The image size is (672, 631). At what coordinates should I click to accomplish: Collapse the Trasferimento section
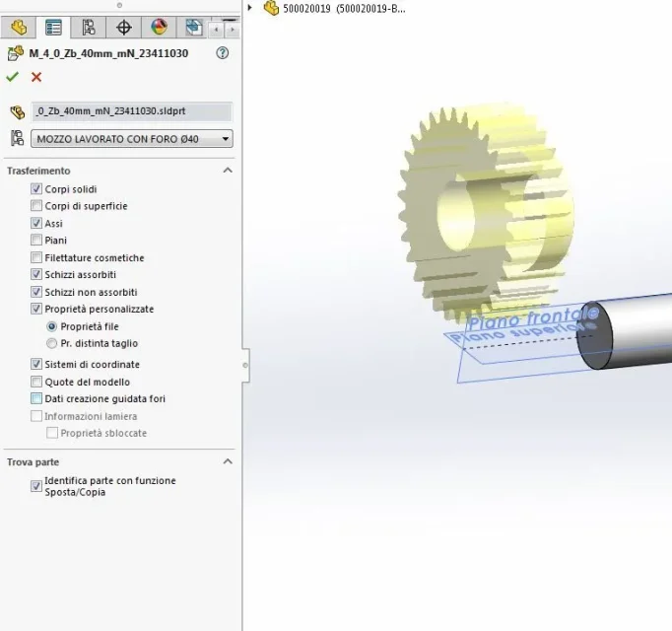(x=228, y=171)
